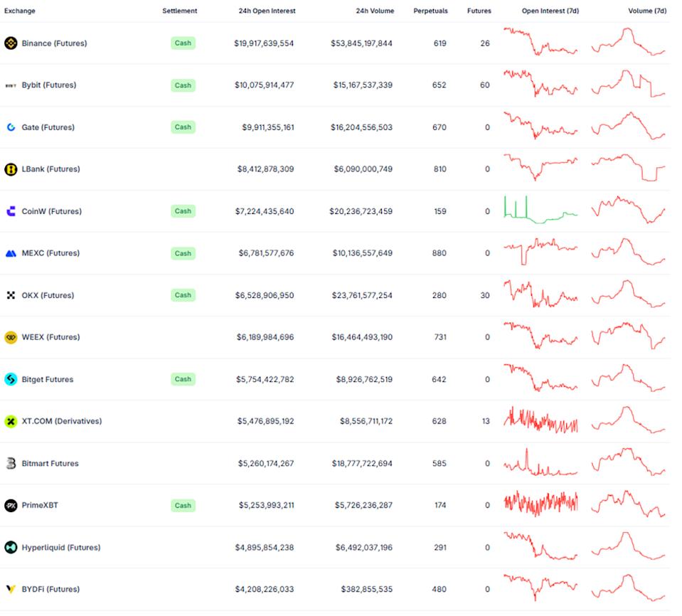Image resolution: width=682 pixels, height=616 pixels.
Task: Click WEEX 24h volume $16,464,493,190
Action: click(x=362, y=337)
